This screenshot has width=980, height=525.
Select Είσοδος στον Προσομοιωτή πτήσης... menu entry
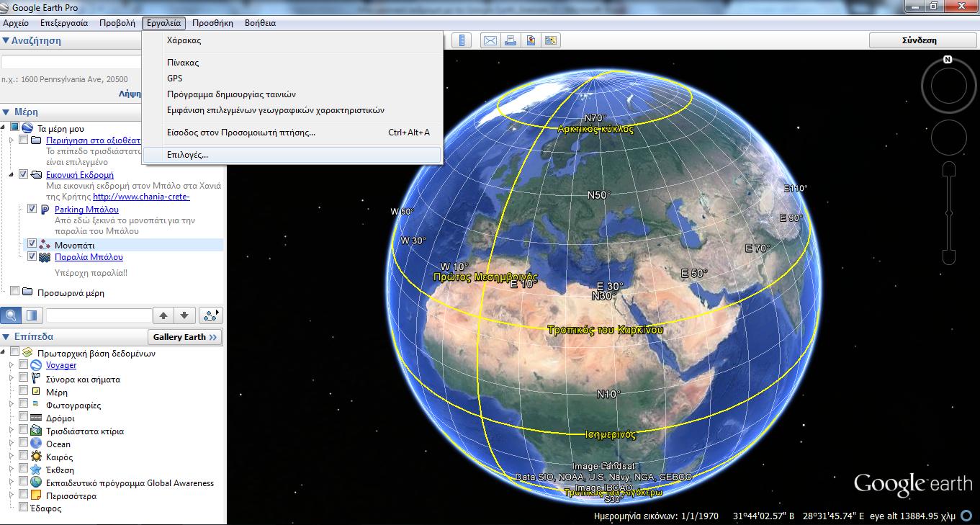pos(292,133)
